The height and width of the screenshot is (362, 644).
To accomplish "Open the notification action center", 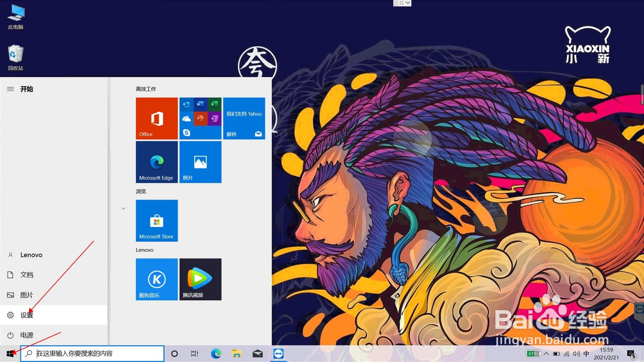I will point(632,354).
